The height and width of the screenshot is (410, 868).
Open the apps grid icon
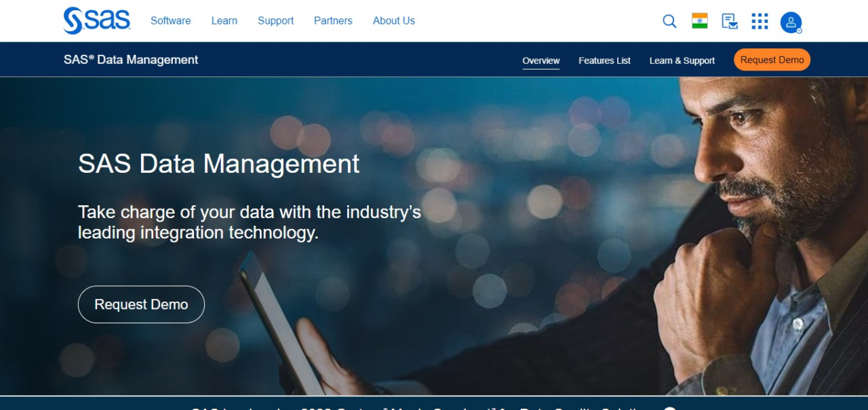pos(759,22)
